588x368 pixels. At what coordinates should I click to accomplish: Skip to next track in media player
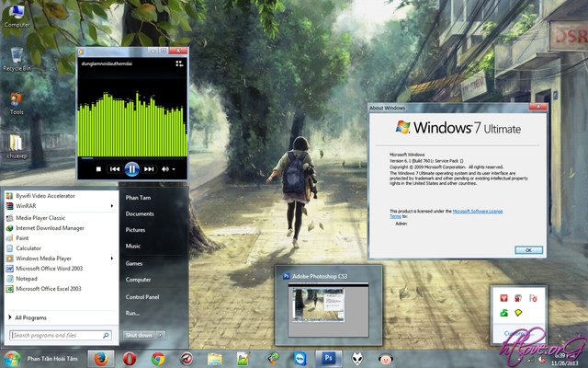click(149, 169)
